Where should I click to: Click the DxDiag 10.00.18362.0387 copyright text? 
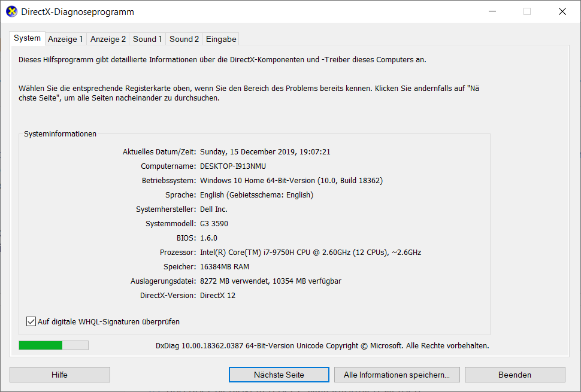pyautogui.click(x=322, y=346)
